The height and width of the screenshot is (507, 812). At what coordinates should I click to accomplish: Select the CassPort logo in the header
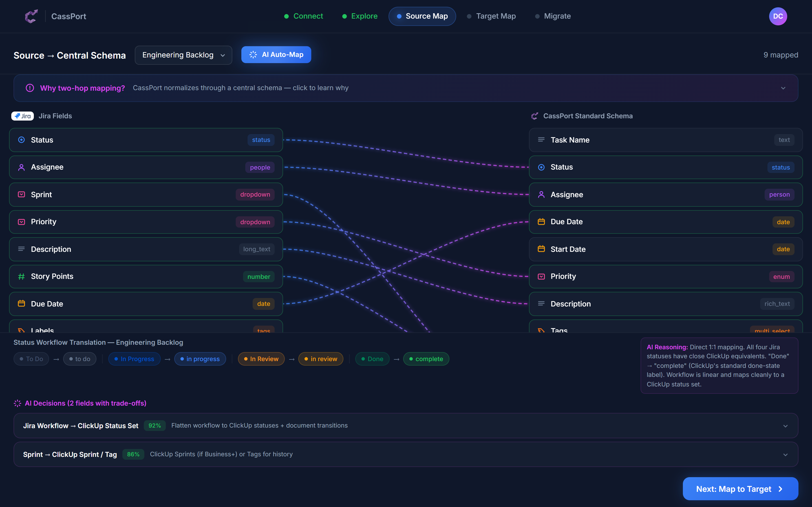(31, 16)
